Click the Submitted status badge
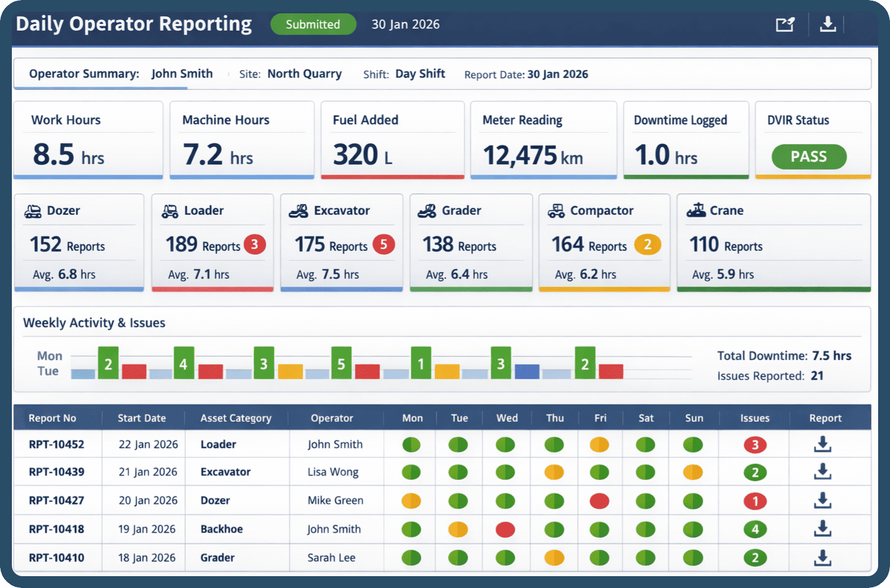This screenshot has height=588, width=890. (313, 24)
